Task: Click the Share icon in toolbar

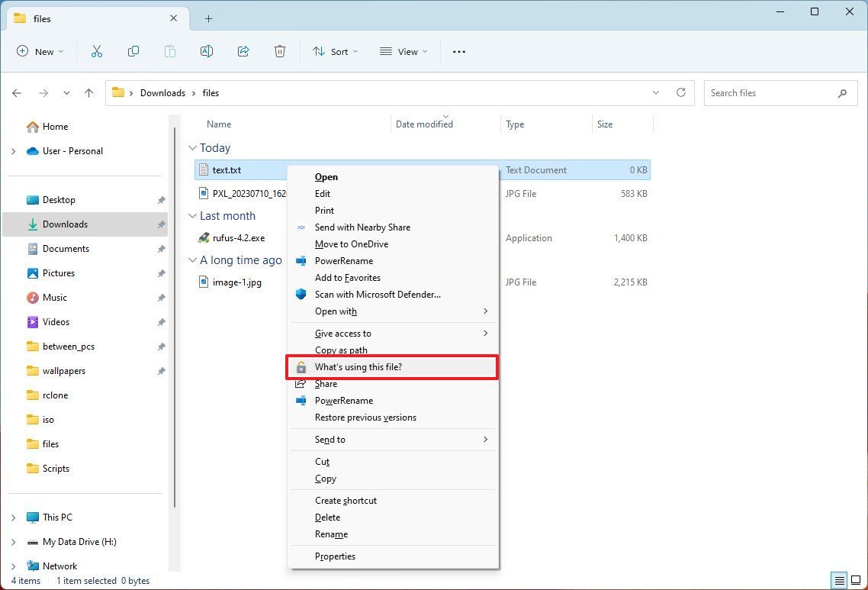Action: coord(243,51)
